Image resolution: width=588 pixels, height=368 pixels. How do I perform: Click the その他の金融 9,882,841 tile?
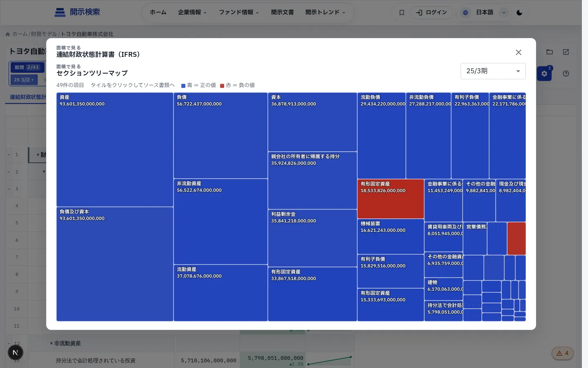(479, 200)
